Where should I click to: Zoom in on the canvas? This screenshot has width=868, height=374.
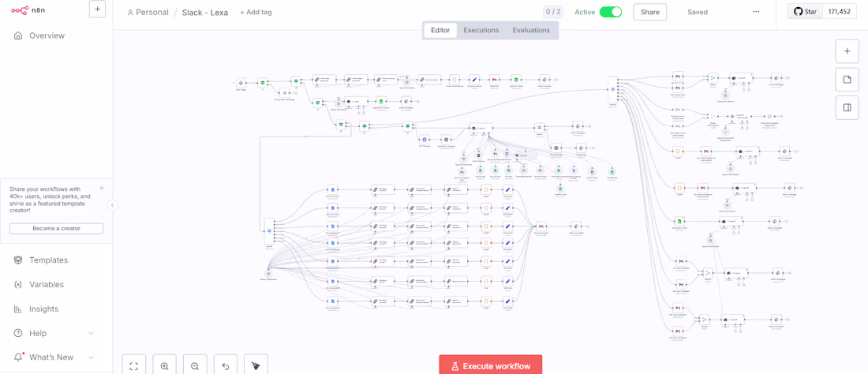[x=164, y=365]
